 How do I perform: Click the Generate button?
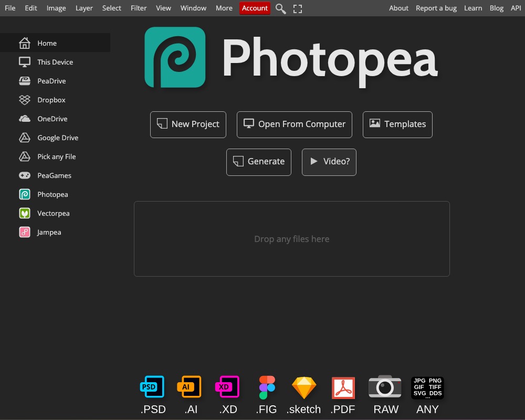tap(259, 162)
